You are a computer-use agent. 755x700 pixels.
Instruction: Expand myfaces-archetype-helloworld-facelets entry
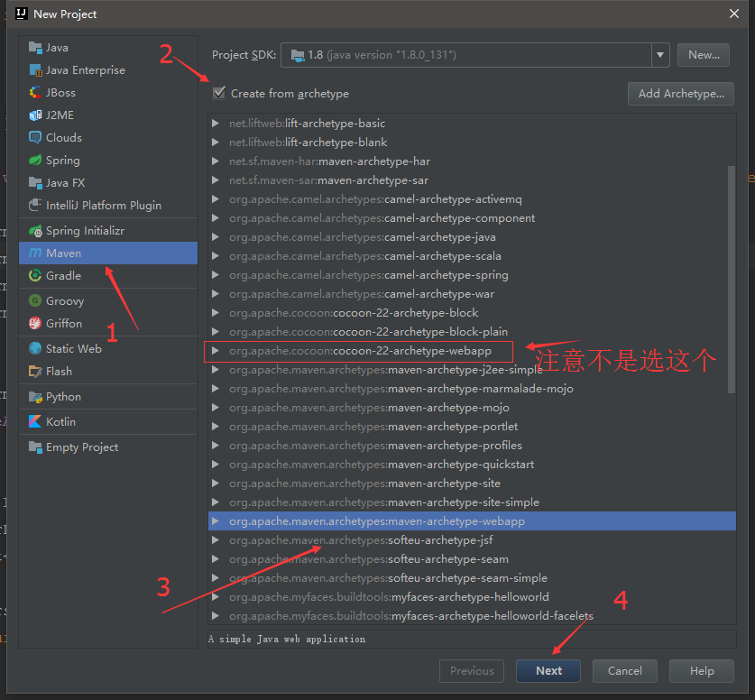(x=216, y=616)
